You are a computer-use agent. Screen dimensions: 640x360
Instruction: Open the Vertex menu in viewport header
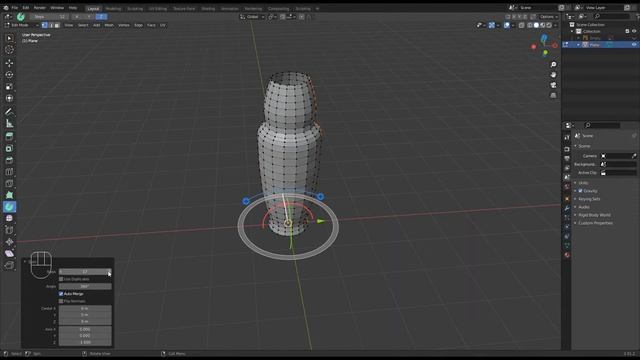point(124,25)
